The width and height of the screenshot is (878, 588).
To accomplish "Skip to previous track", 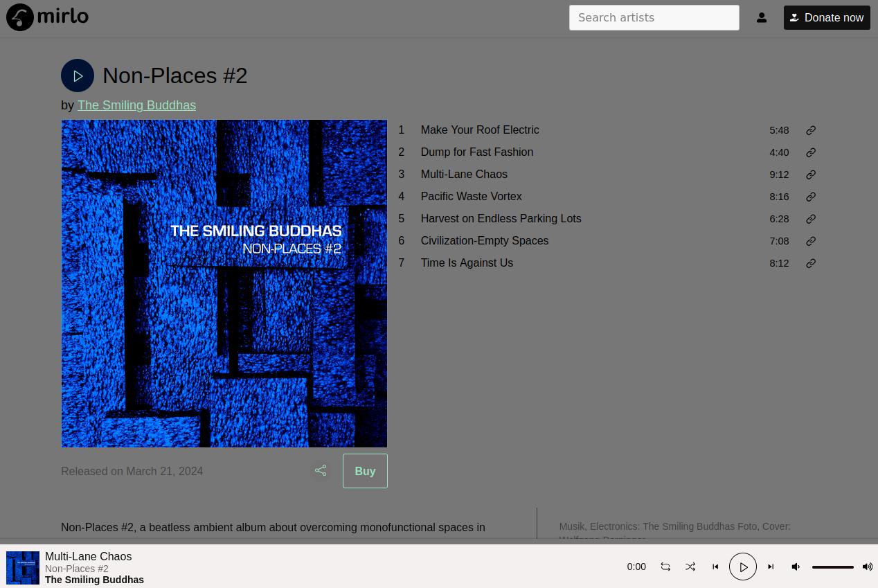I will coord(715,567).
